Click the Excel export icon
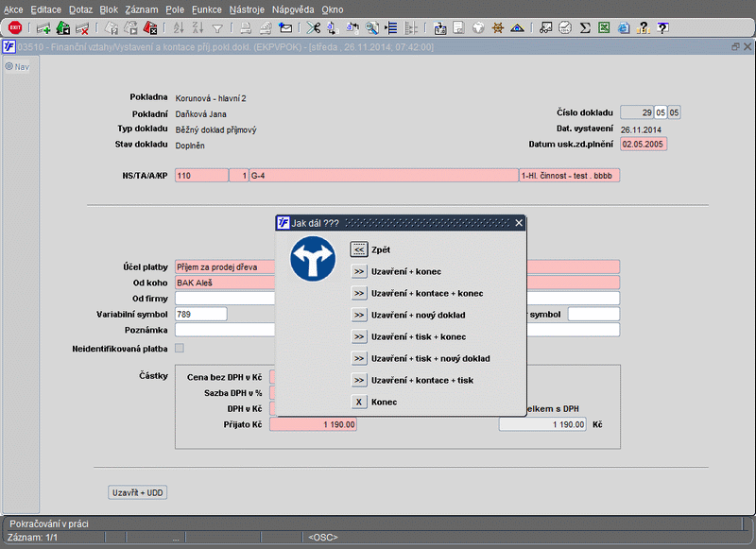Screen dimensions: 756x549 (604, 28)
